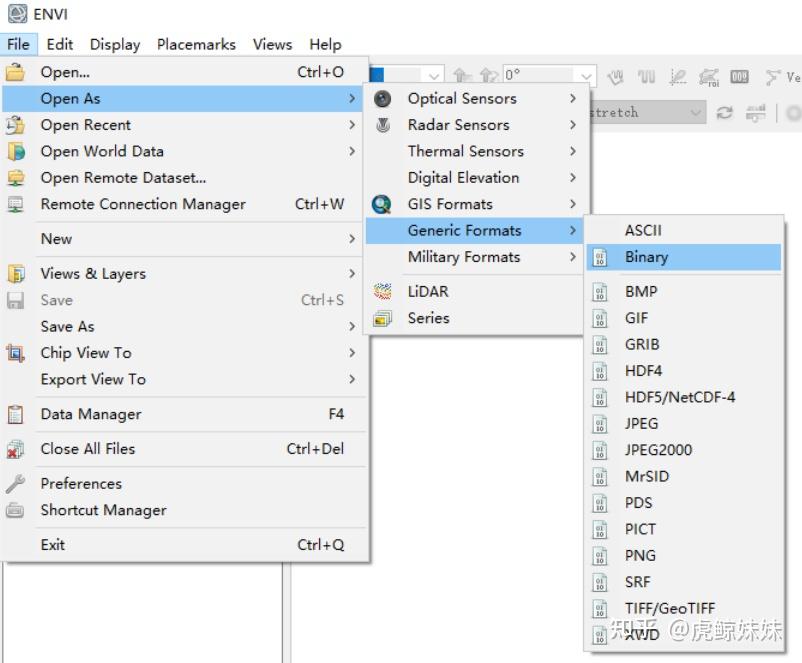Viewport: 802px width, 663px height.
Task: Click the Open Remote Dataset icon
Action: [16, 178]
